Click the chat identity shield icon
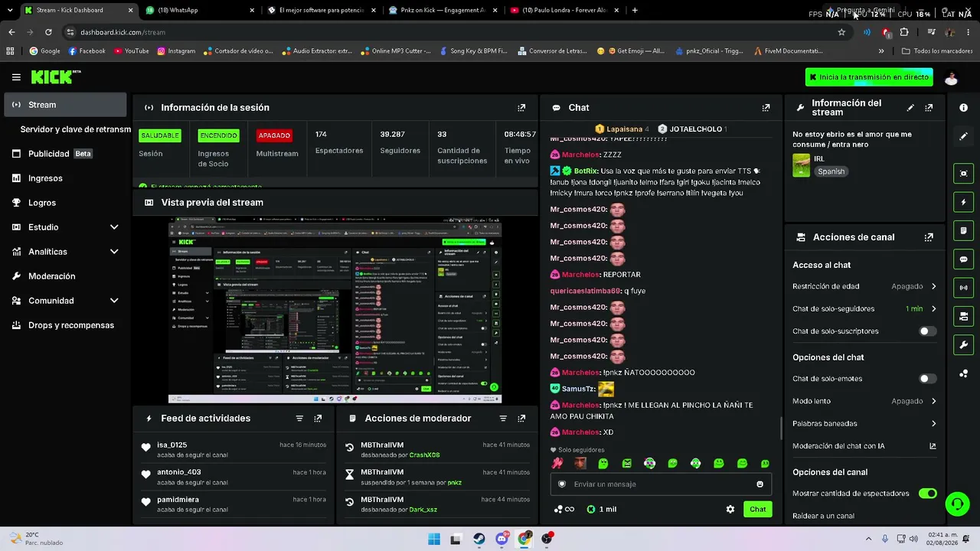Screen dimensions: 980x551 point(562,484)
